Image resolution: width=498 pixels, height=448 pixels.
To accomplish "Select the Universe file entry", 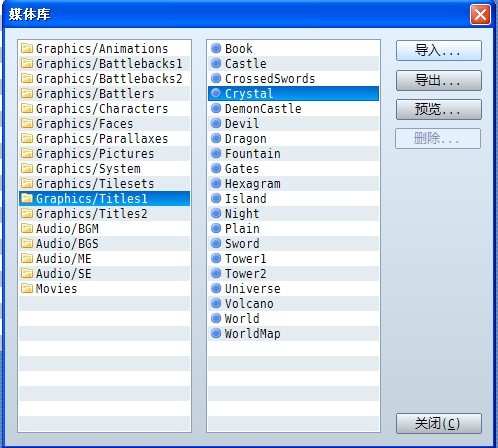I will point(293,288).
